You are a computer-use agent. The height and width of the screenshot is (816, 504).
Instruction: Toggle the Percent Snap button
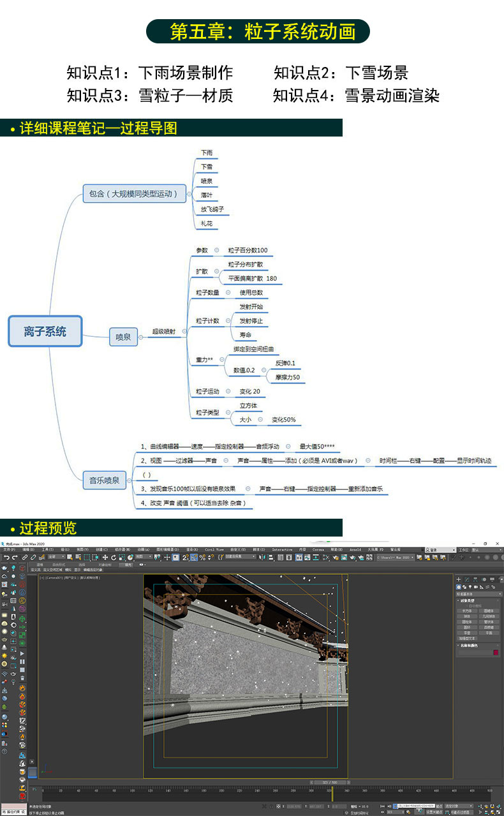[x=202, y=557]
